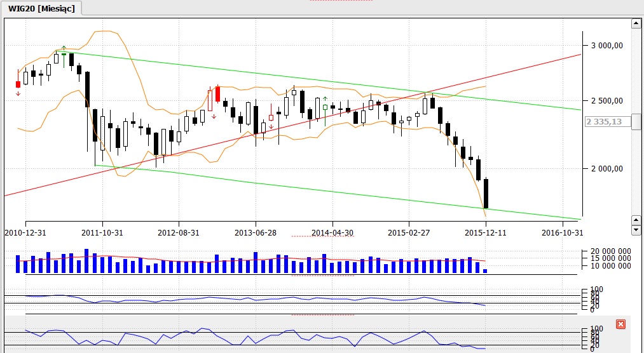
Task: Click the 2013-06-28 date label
Action: tap(256, 233)
